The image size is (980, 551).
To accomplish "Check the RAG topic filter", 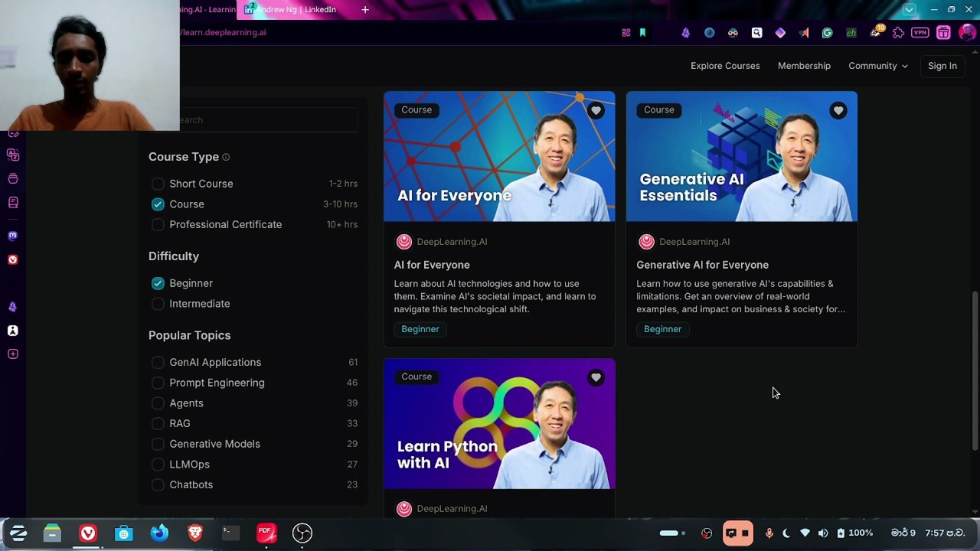I will coord(158,423).
